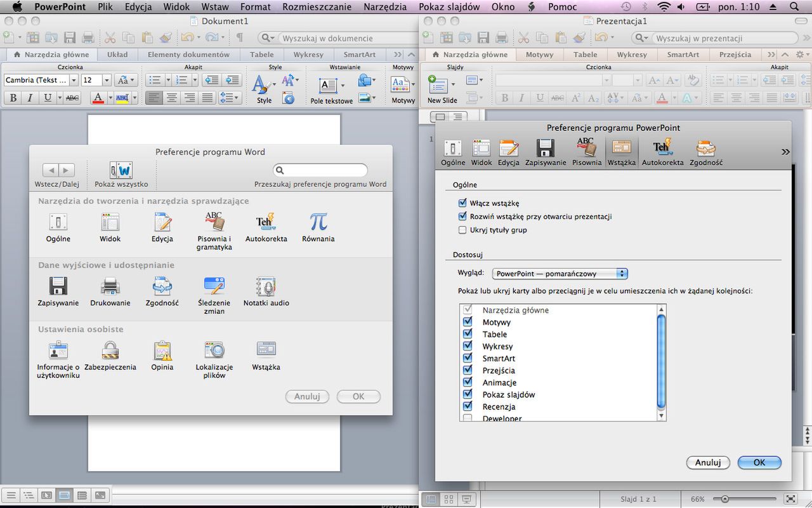
Task: Show more ribbon tabs in Word
Action: (398, 55)
